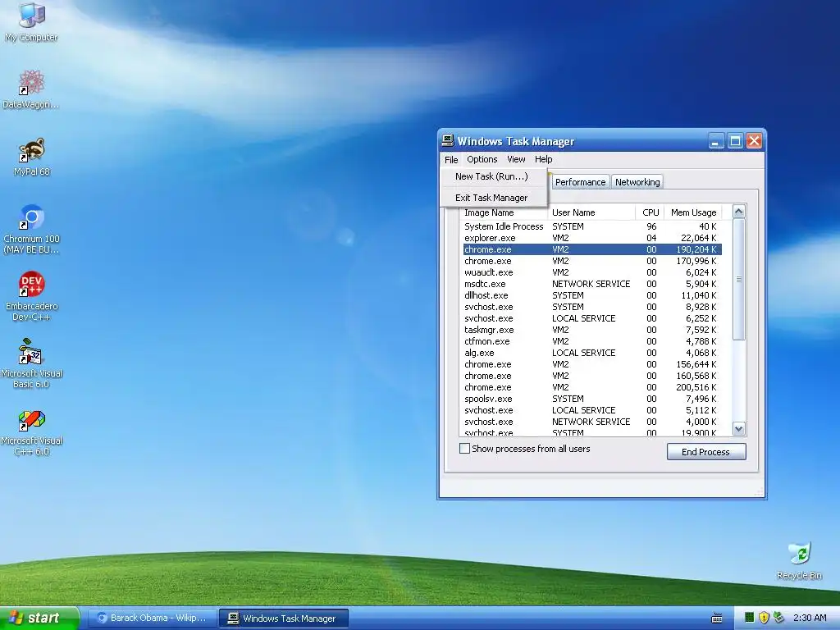This screenshot has width=840, height=630.
Task: Launch MyPal 68 browser shortcut
Action: (x=32, y=157)
